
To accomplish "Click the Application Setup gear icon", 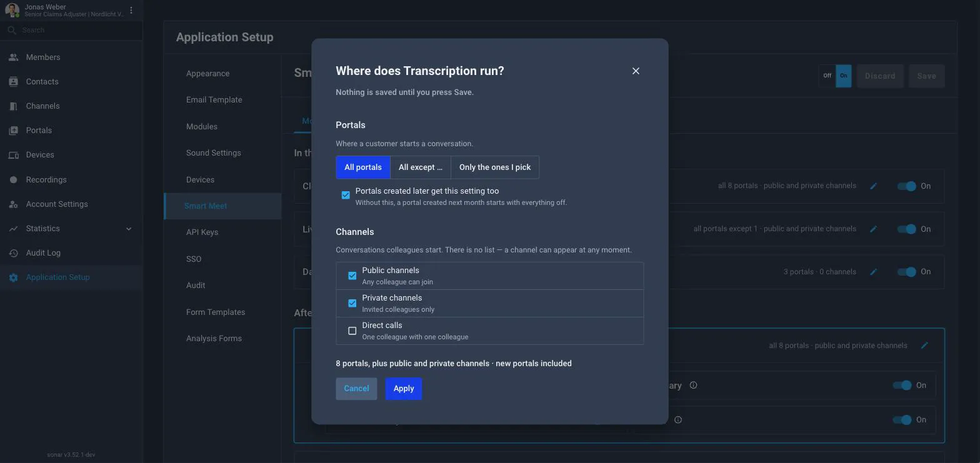I will click(13, 277).
